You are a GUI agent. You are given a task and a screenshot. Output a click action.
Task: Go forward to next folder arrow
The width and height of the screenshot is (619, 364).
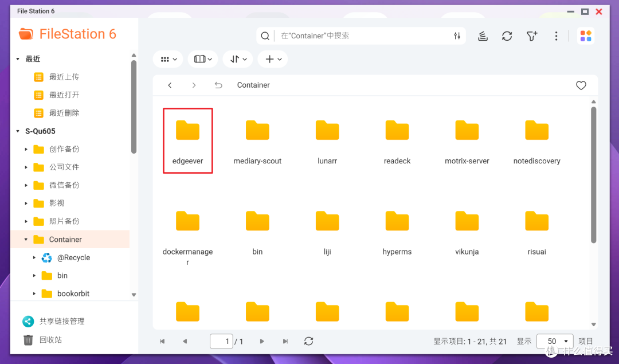(x=194, y=85)
